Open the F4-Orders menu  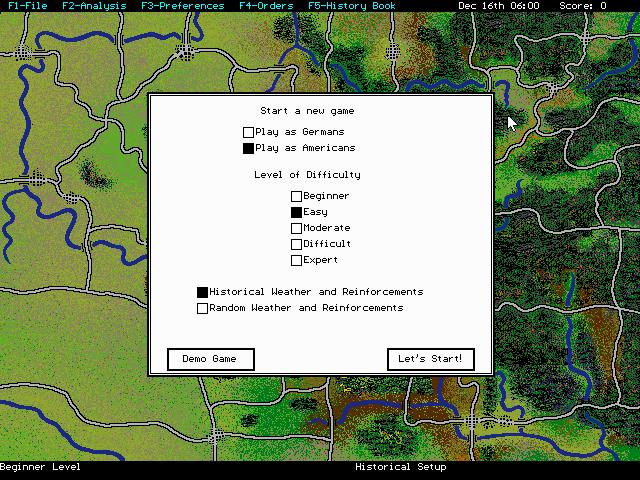point(266,6)
